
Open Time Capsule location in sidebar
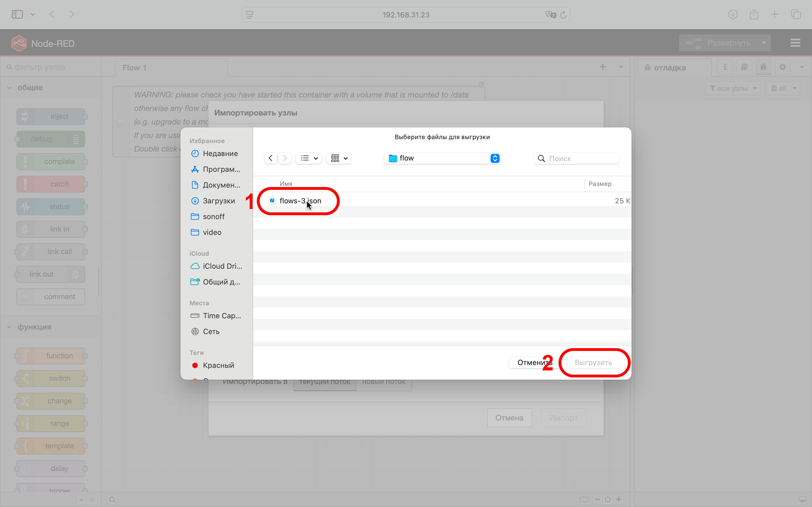221,315
